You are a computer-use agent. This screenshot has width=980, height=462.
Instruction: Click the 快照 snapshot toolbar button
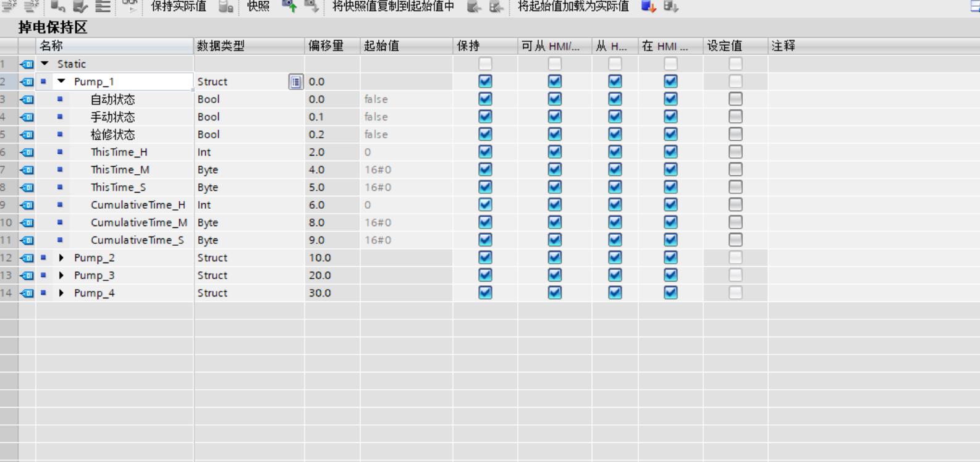tap(258, 7)
